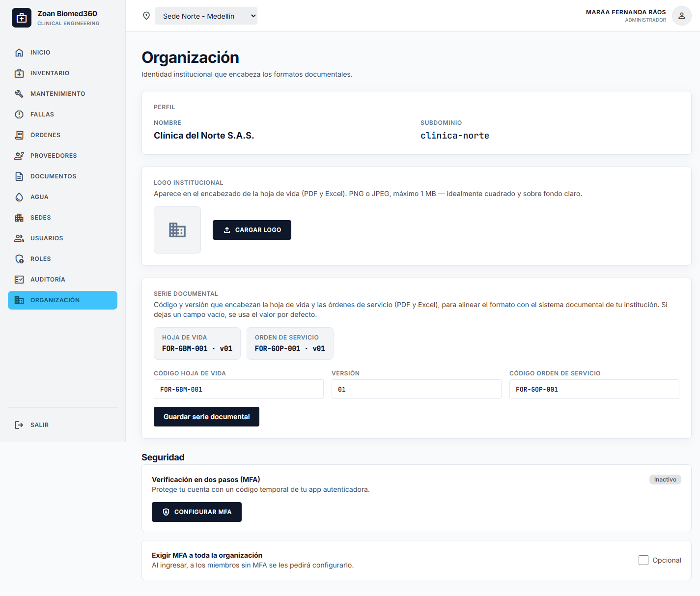Click the Código Orden de Servicio input field

(x=594, y=389)
